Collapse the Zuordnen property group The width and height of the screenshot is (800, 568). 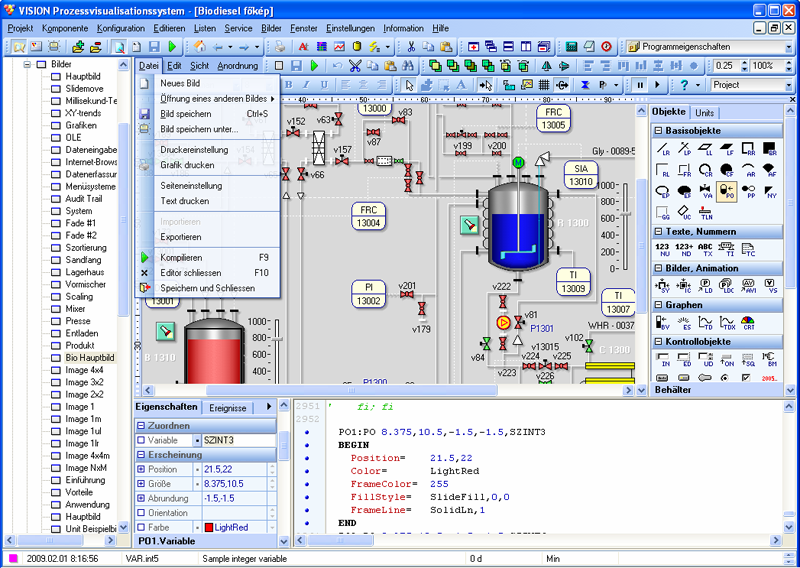pyautogui.click(x=141, y=425)
